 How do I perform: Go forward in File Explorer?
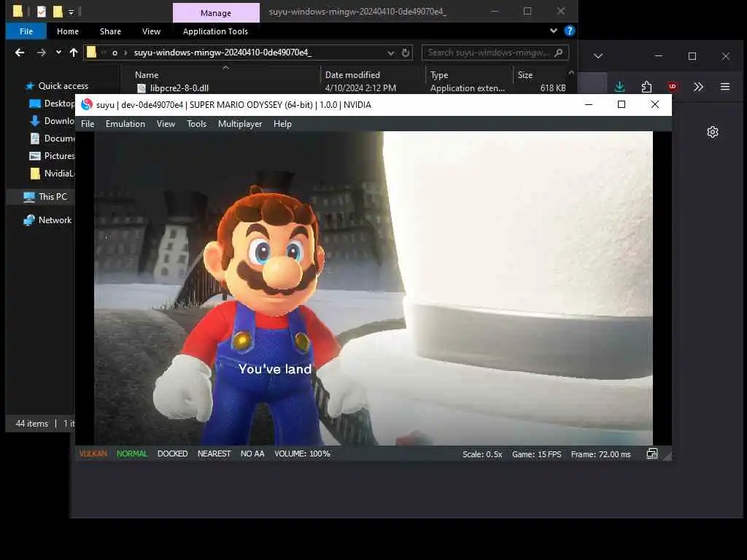tap(42, 52)
